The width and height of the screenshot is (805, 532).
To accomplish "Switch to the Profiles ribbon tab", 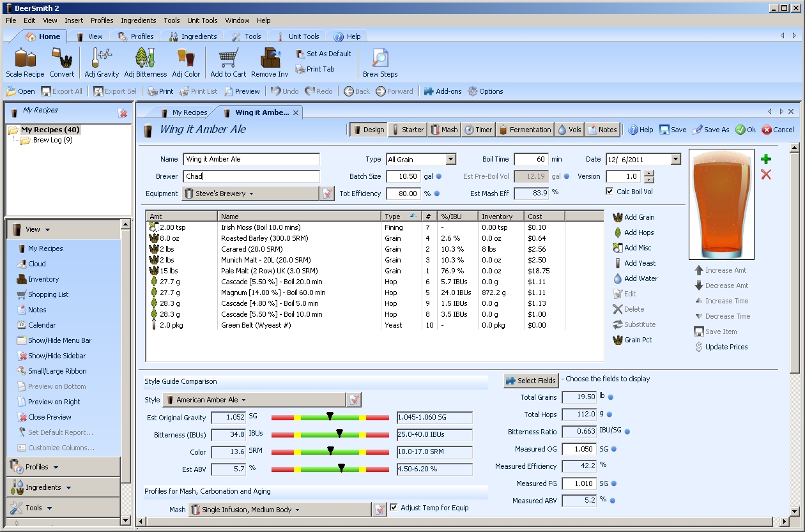I will (x=135, y=36).
